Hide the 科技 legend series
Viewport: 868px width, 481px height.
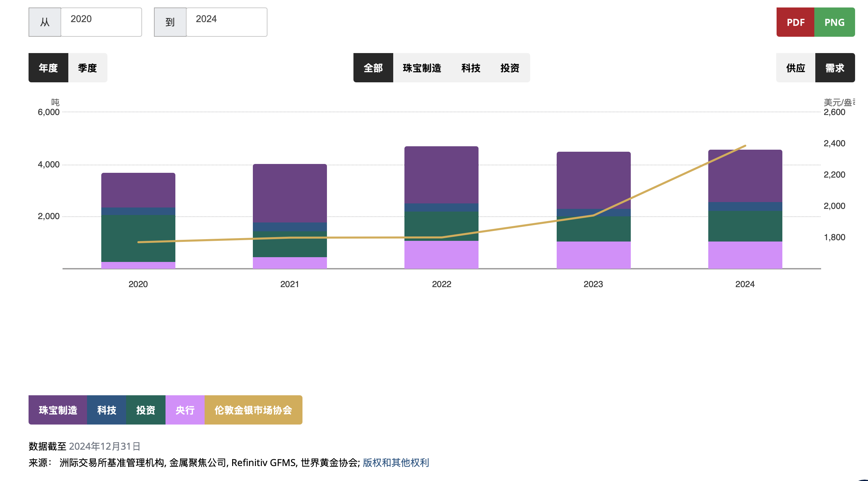[x=106, y=410]
